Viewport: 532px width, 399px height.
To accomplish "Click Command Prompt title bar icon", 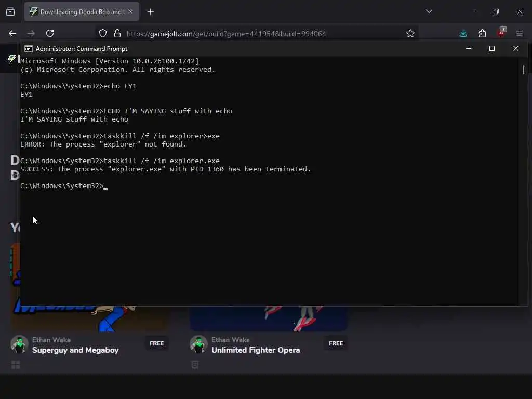I will click(x=29, y=49).
